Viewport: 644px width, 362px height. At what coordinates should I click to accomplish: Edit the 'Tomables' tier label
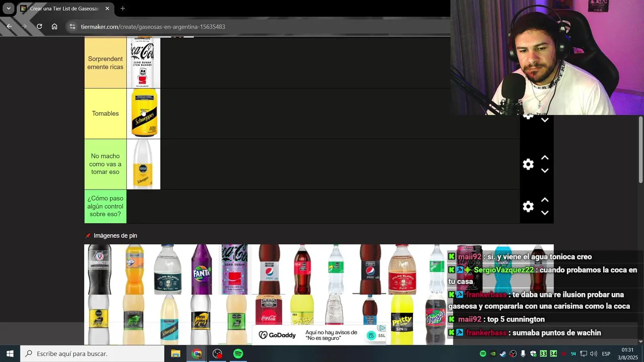click(x=105, y=114)
